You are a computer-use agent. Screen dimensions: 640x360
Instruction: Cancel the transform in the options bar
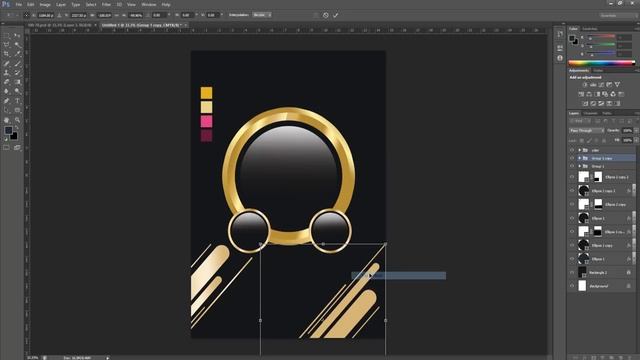click(326, 15)
